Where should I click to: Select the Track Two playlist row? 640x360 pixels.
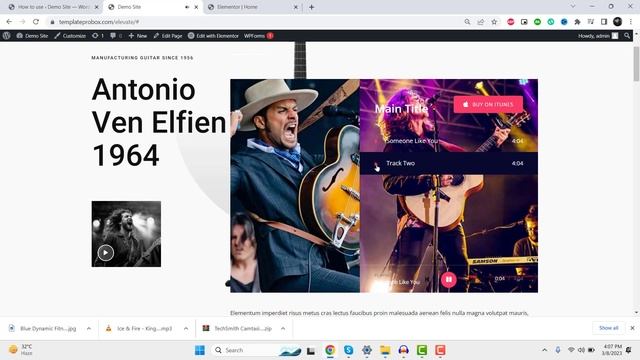click(449, 163)
